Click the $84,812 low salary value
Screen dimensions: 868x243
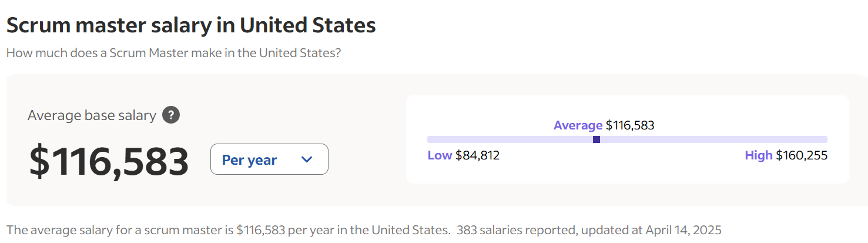(x=477, y=155)
